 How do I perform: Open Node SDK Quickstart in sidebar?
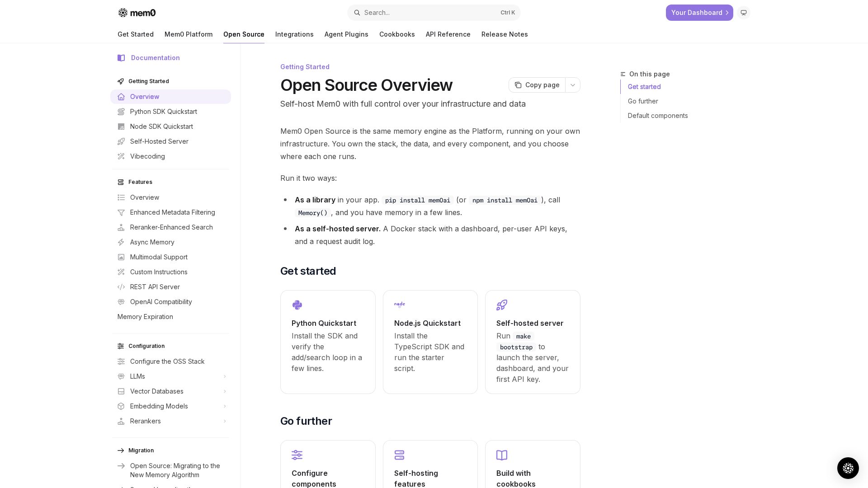pos(171,127)
